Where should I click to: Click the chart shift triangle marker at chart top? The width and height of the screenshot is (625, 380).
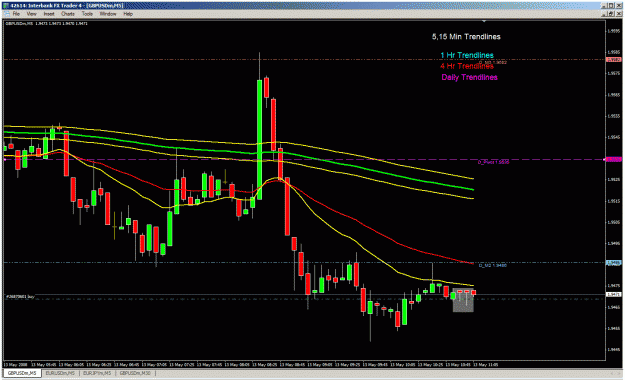tap(484, 21)
